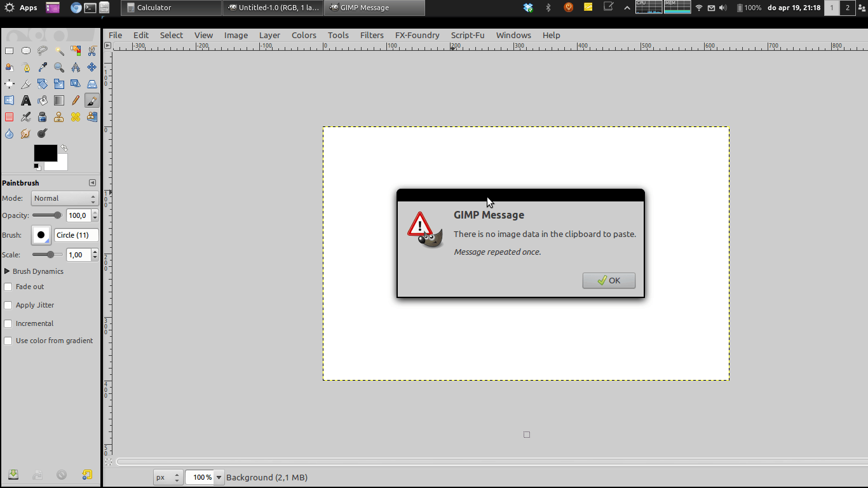
Task: Swap foreground and background colors
Action: [x=64, y=148]
